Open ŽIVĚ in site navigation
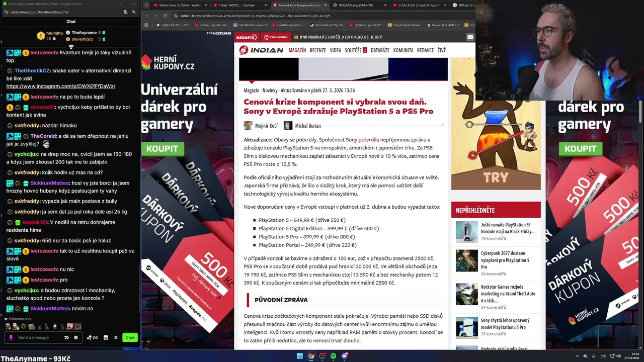The height and width of the screenshot is (362, 644). pos(441,50)
